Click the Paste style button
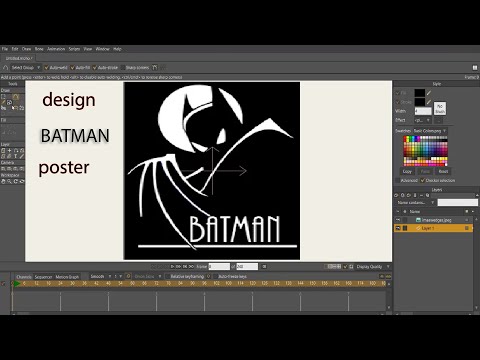480x360 pixels. pos(425,171)
